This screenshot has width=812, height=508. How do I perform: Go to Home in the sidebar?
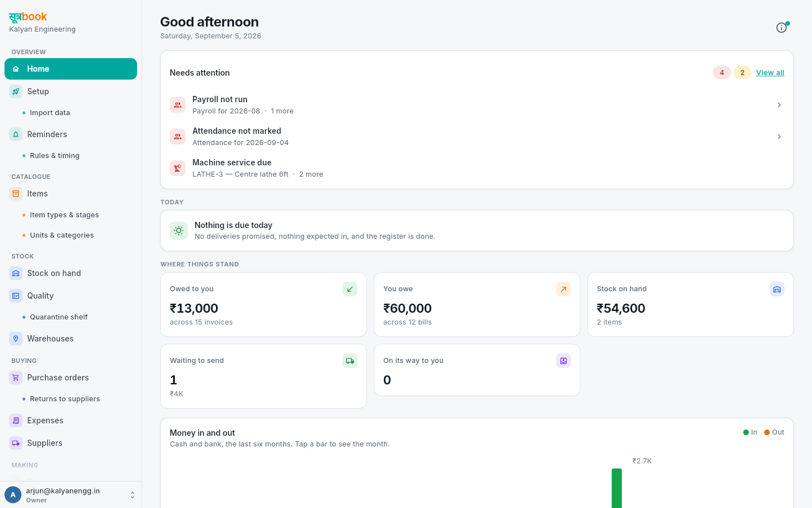tap(70, 69)
